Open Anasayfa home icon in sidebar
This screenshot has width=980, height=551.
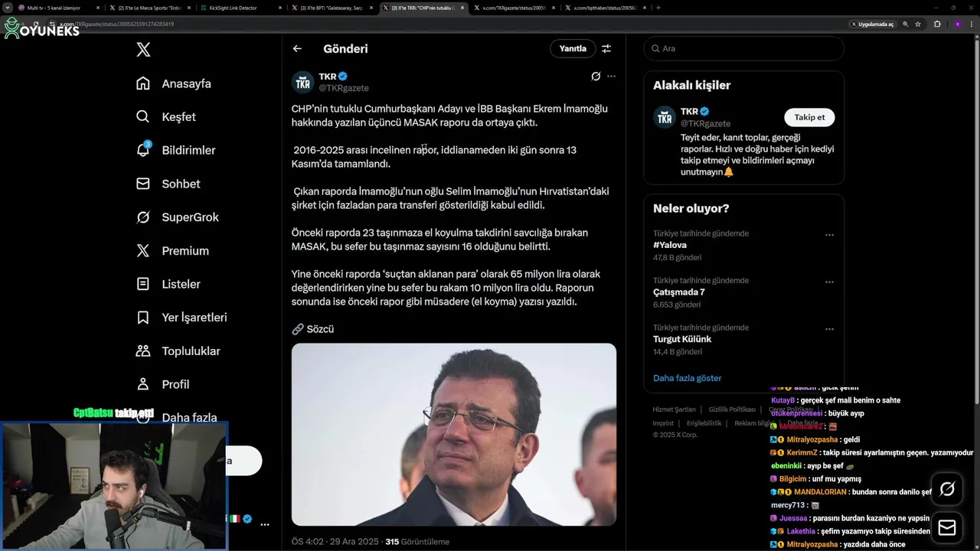tap(143, 83)
